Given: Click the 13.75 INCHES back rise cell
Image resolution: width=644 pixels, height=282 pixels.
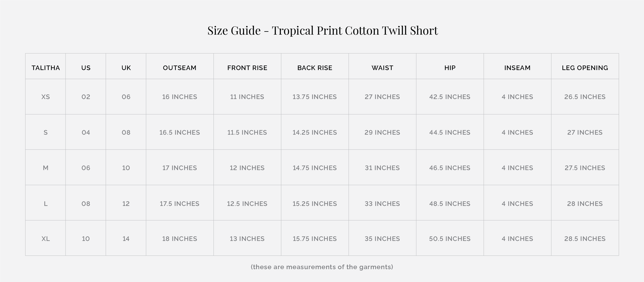Looking at the screenshot, I should (314, 97).
